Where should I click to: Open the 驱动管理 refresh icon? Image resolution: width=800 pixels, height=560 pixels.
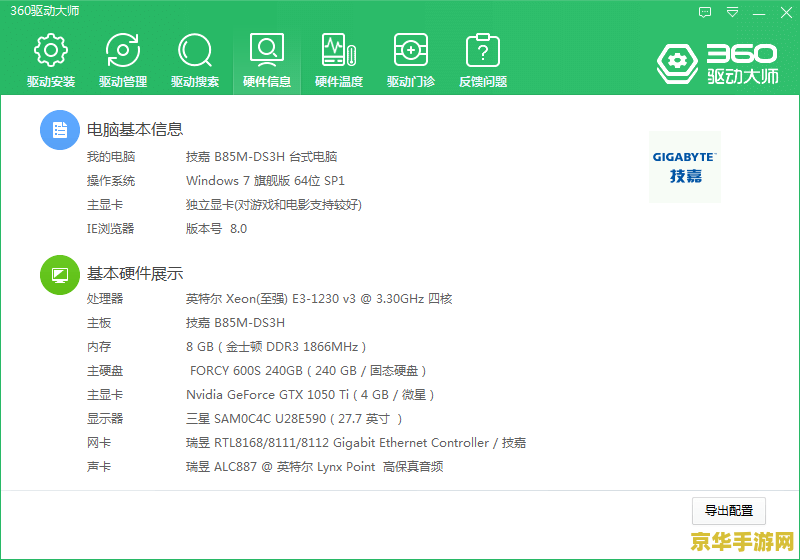tap(122, 50)
